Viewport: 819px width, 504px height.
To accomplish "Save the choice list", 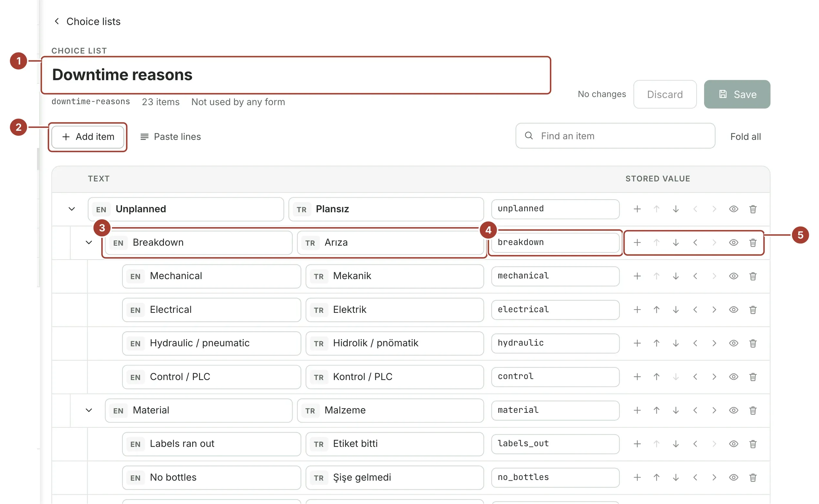I will click(x=737, y=94).
